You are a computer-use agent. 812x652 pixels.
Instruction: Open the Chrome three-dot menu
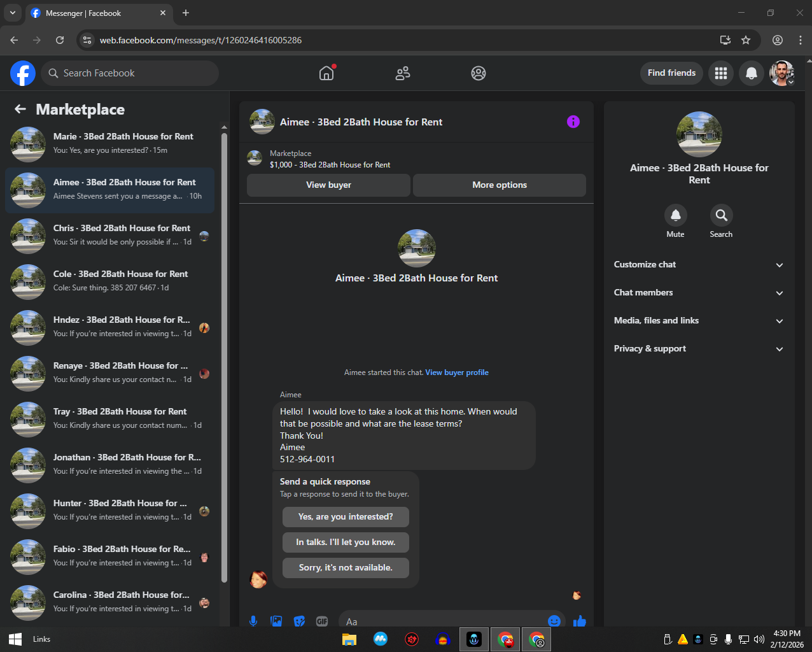(801, 40)
